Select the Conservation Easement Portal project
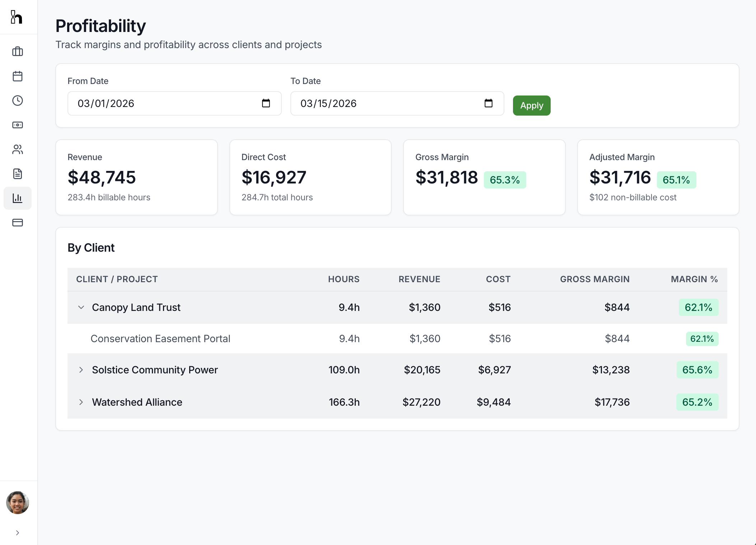This screenshot has height=545, width=756. coord(160,339)
